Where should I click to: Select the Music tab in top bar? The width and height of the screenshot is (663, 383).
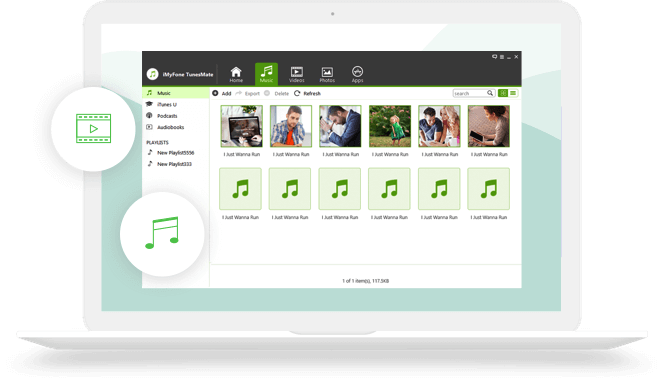tap(266, 74)
